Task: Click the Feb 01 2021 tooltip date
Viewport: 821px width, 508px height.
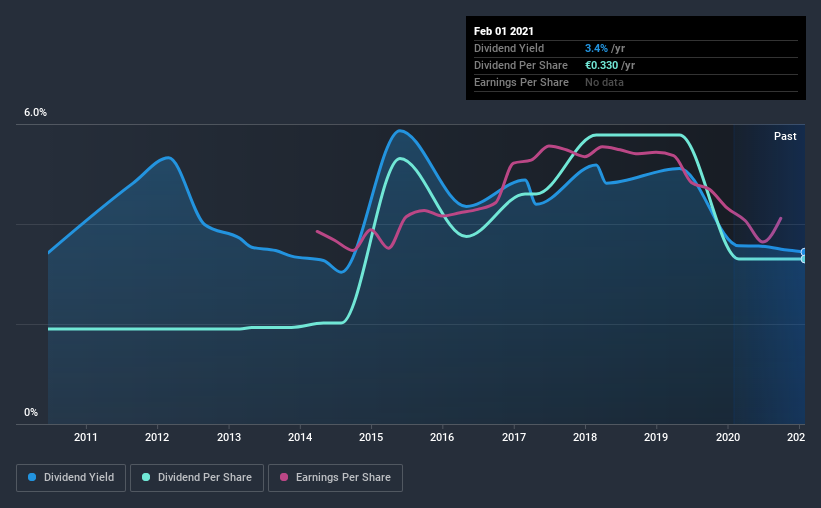Action: (504, 31)
